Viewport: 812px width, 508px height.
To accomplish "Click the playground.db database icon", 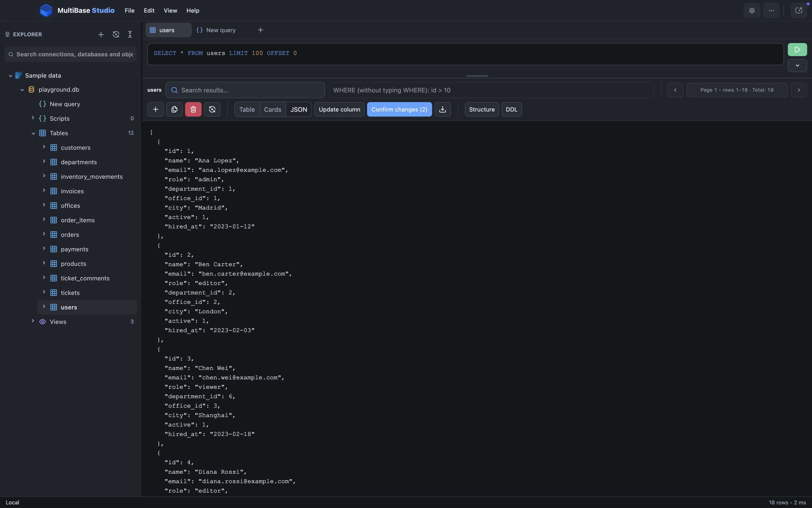I will click(32, 89).
